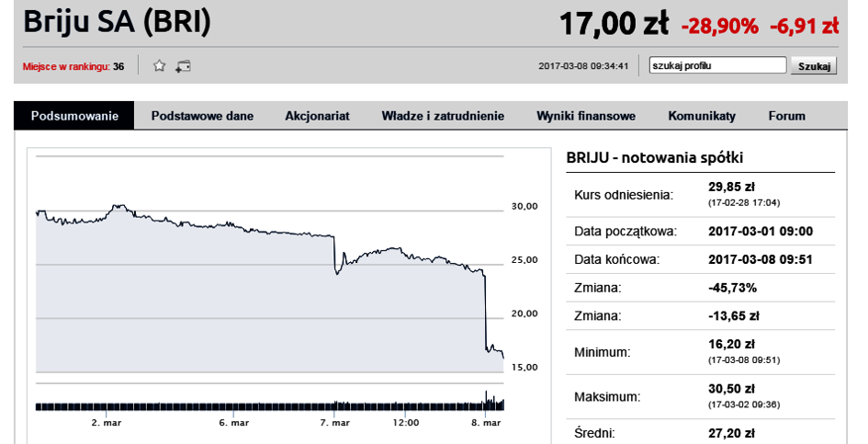Switch to Podstawowe dane tab
This screenshot has width=868, height=444.
point(202,116)
